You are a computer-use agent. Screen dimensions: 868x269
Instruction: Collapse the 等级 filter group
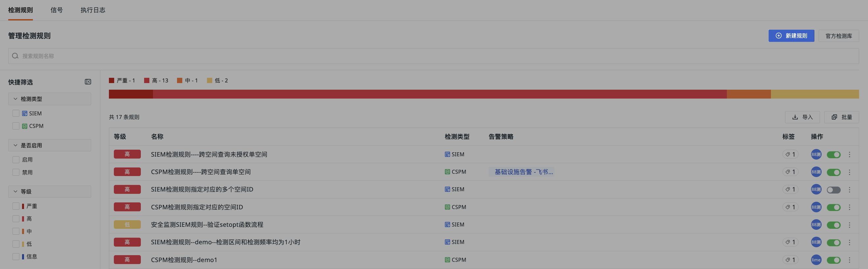(15, 192)
